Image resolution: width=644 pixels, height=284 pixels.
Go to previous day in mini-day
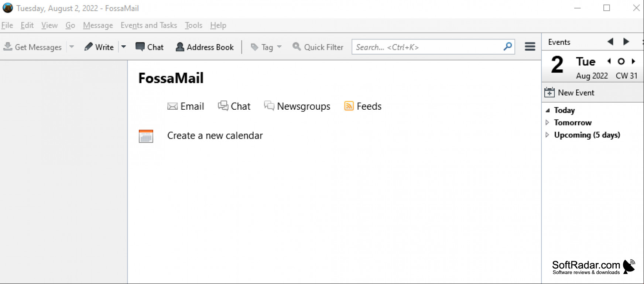[x=609, y=61]
